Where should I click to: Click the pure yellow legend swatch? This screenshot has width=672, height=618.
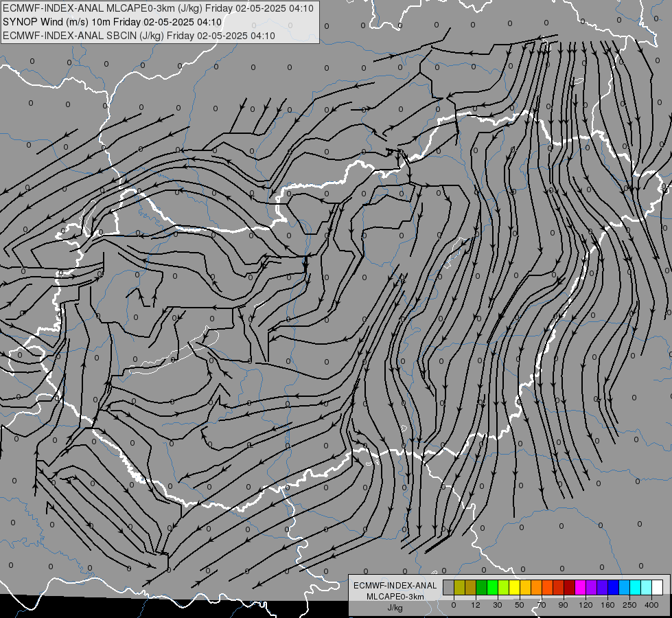514,587
